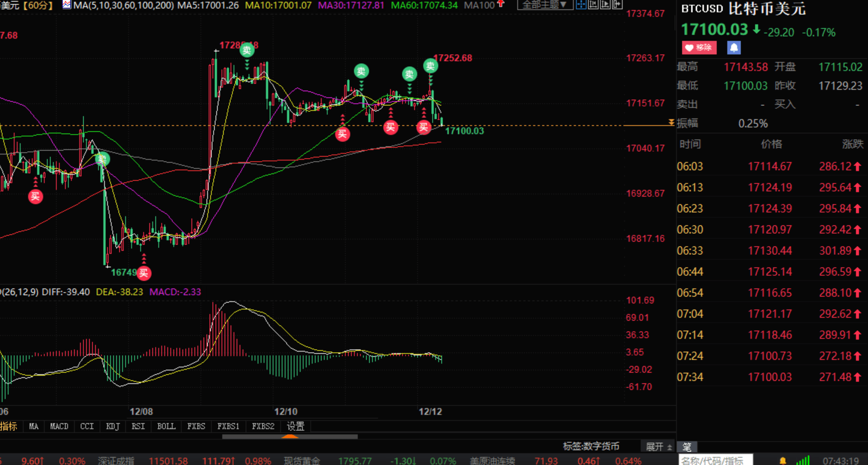Click the blue bell price alert icon
Viewport: 868px width, 465px height.
(x=734, y=48)
